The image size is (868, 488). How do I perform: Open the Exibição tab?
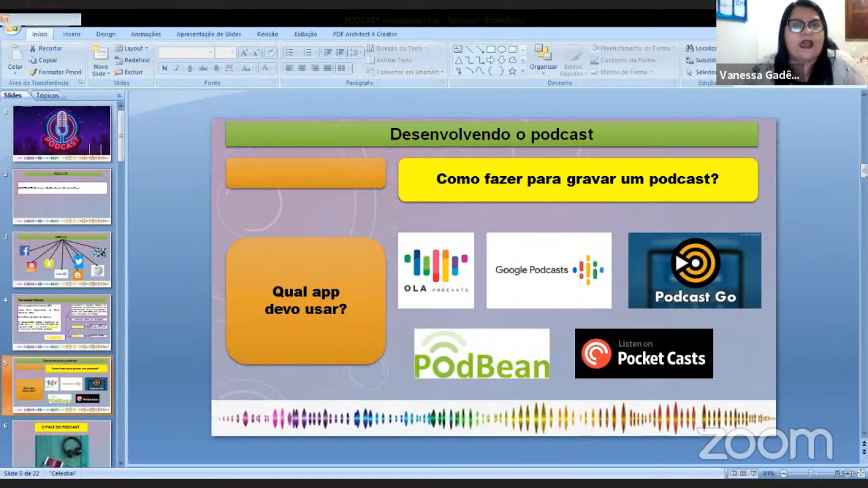pos(305,34)
